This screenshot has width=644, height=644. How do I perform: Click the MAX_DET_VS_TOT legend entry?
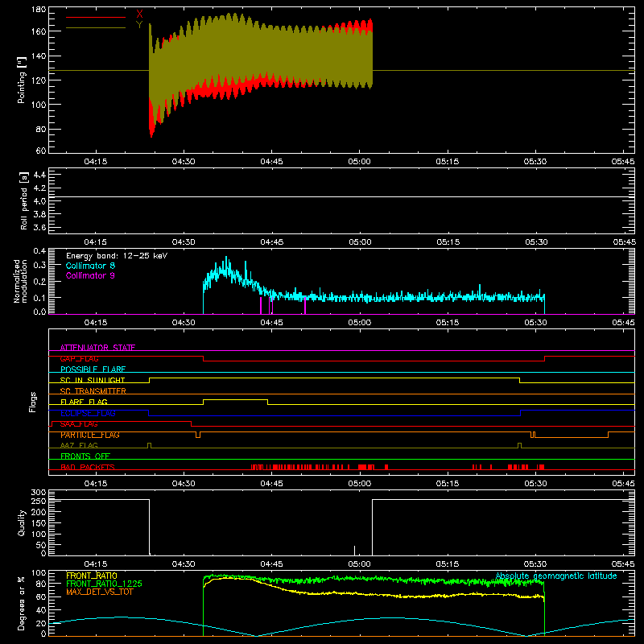99,592
